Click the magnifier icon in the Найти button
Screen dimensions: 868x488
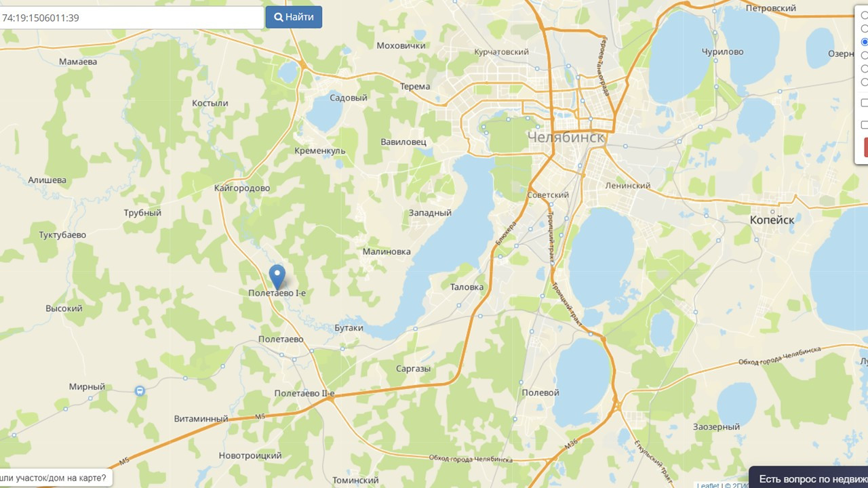pyautogui.click(x=278, y=17)
